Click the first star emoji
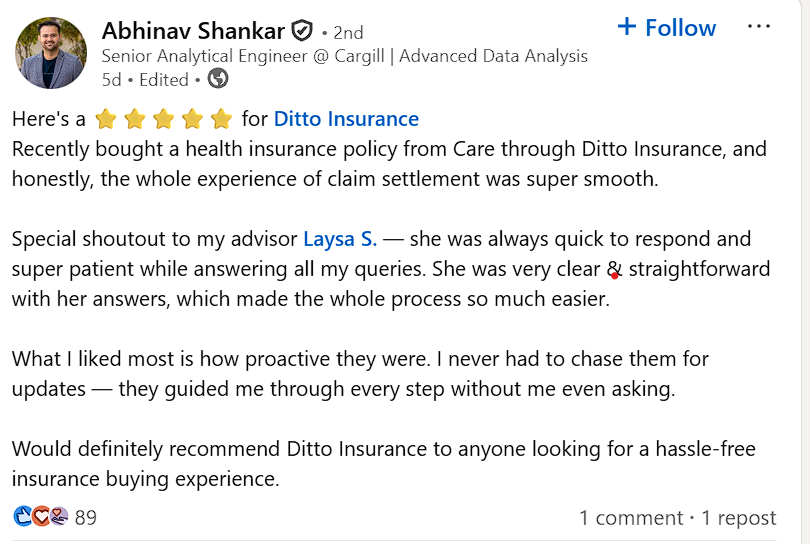 point(105,120)
